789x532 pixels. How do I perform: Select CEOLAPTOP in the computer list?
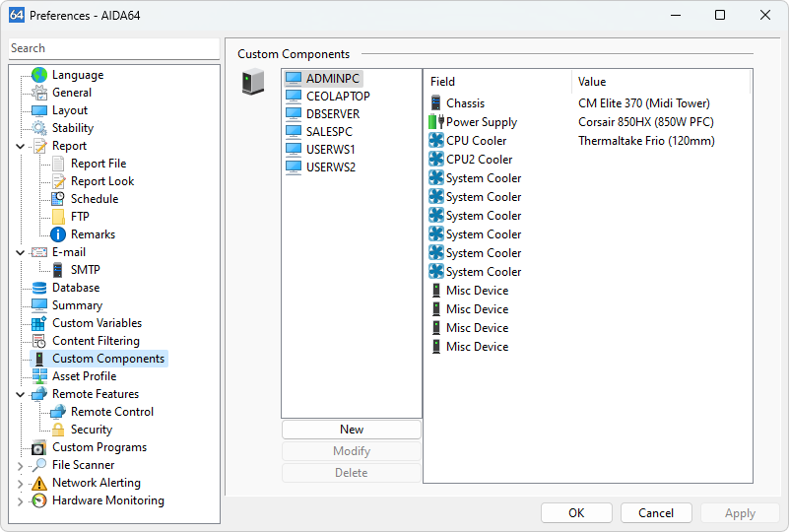coord(338,97)
